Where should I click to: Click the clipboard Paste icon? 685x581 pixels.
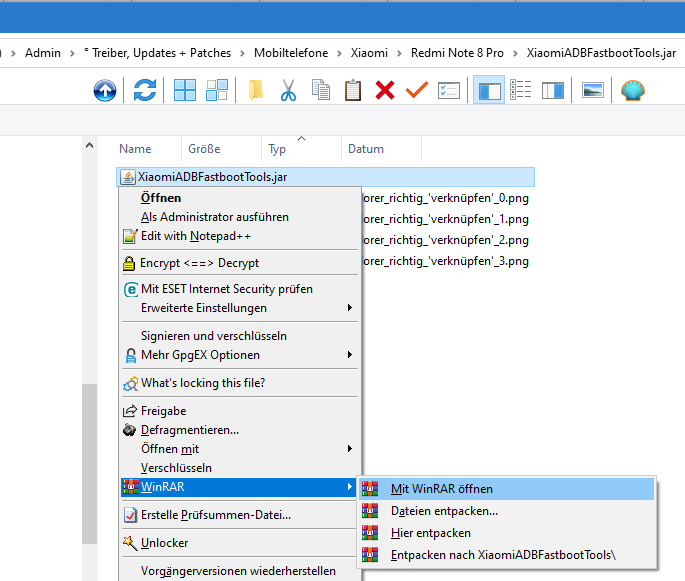click(353, 90)
